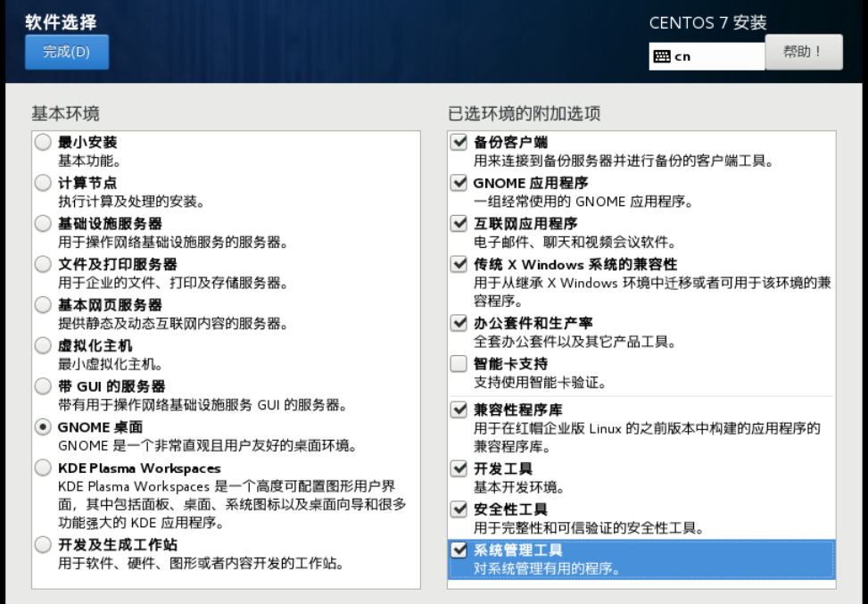Toggle the 安全性工具 checkbox
Viewport: 868px width, 604px height.
point(459,509)
